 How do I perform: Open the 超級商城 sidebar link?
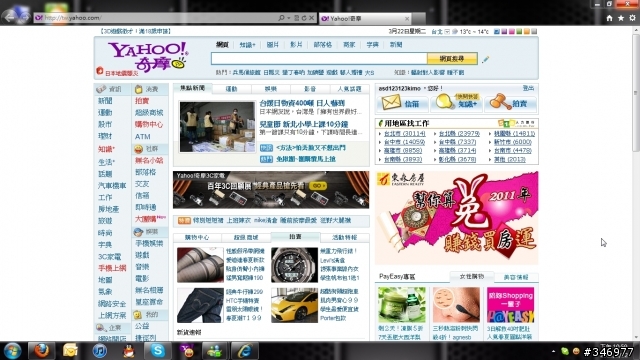click(x=149, y=113)
